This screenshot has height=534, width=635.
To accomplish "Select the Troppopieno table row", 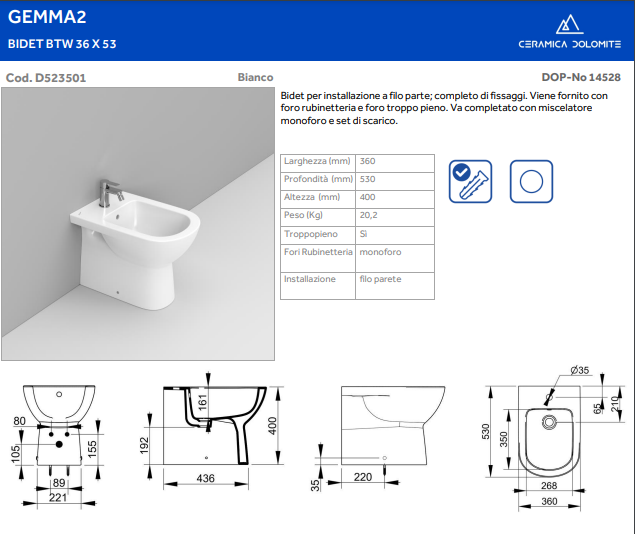I will (357, 234).
